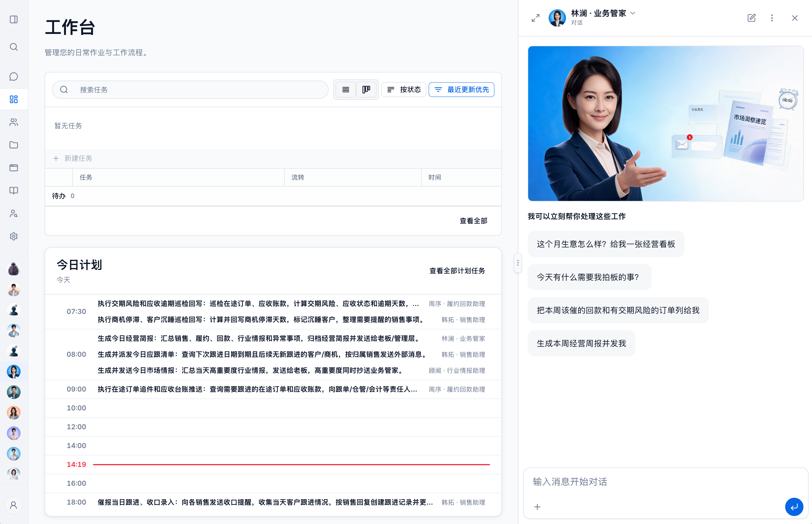Expand the 待办 group row
The width and height of the screenshot is (812, 524).
coord(273,196)
